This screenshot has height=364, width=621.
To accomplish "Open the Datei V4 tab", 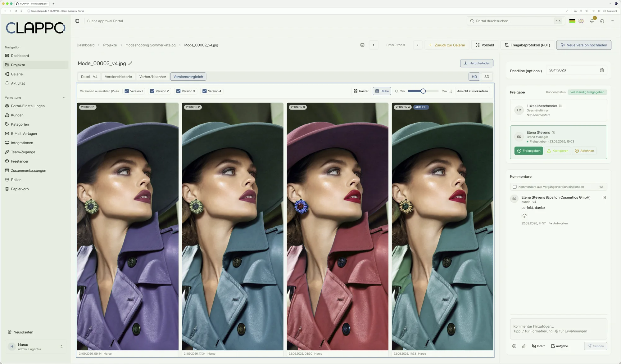I will point(89,77).
